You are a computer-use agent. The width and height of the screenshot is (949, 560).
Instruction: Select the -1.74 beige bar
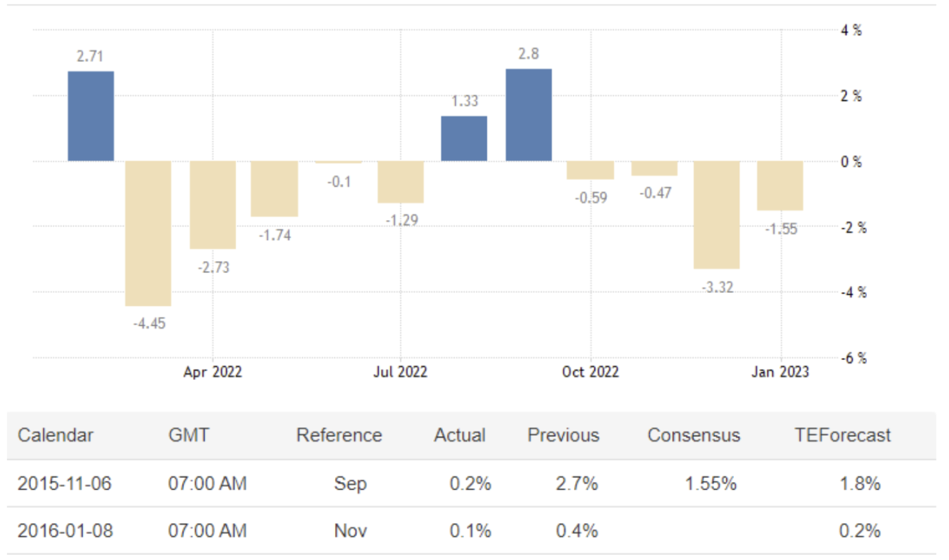pyautogui.click(x=274, y=188)
